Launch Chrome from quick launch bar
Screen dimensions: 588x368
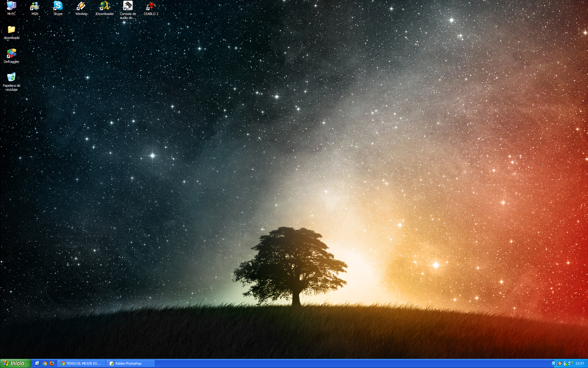[x=45, y=363]
